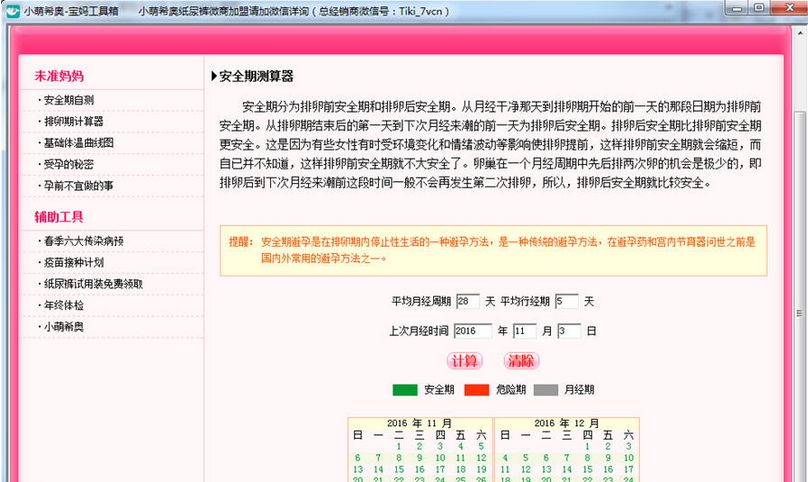The image size is (808, 482).
Task: Focus the 平均行经期 input field
Action: [566, 302]
